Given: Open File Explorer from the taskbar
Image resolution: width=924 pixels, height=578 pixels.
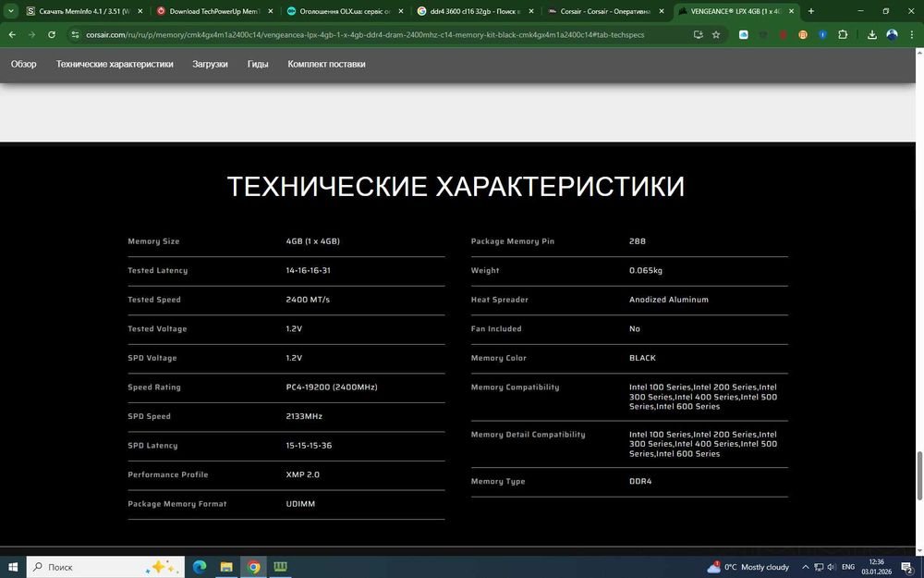Looking at the screenshot, I should 226,567.
